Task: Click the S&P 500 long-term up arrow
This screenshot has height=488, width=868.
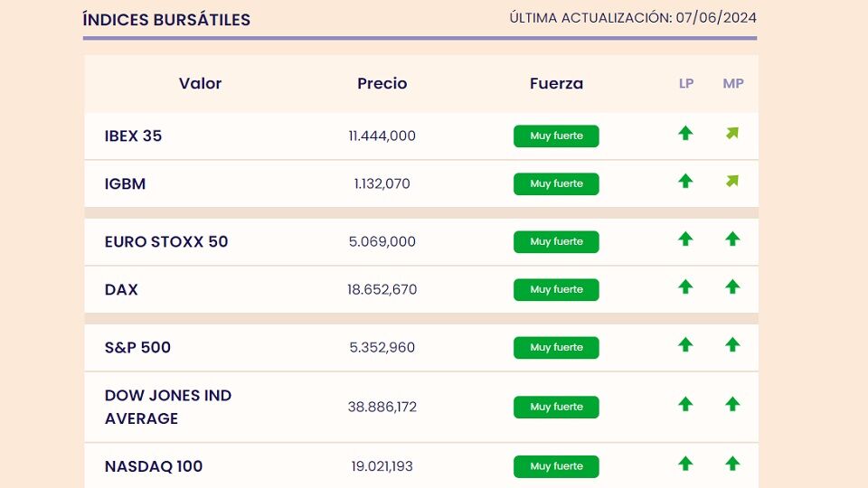Action: pyautogui.click(x=685, y=345)
